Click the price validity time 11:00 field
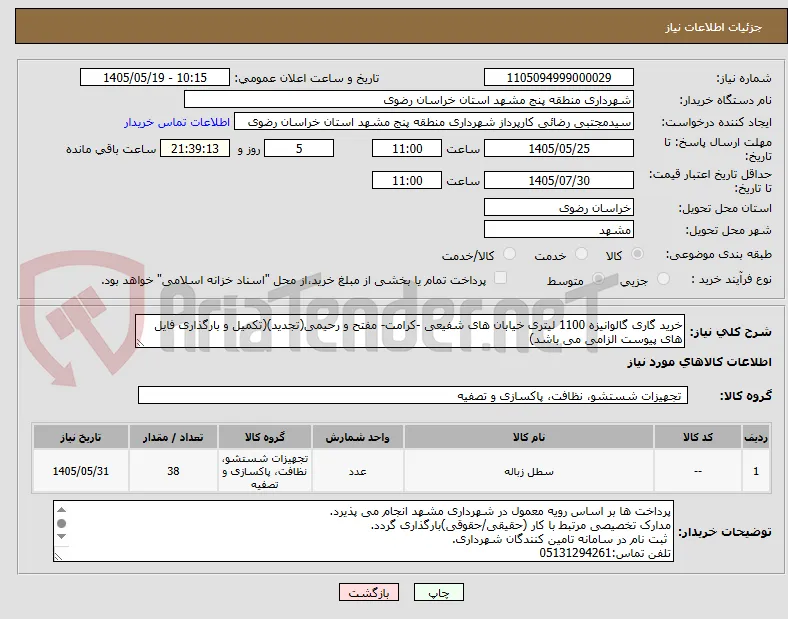Image resolution: width=788 pixels, height=619 pixels. [407, 180]
